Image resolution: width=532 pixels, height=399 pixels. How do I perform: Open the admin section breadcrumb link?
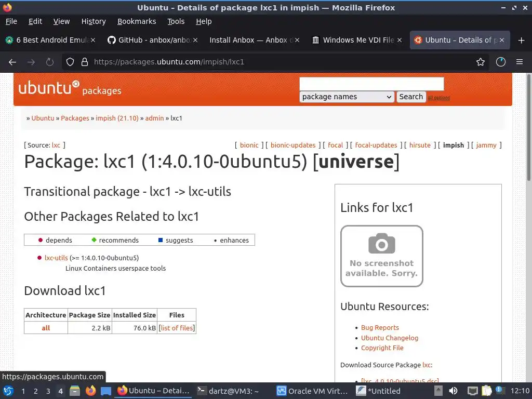[154, 118]
